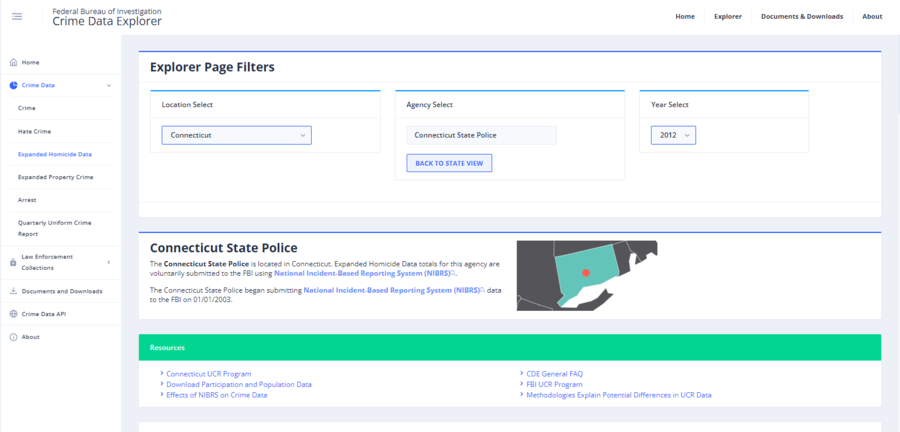
Task: Open Documents & Downloads in top navigation
Action: [802, 17]
